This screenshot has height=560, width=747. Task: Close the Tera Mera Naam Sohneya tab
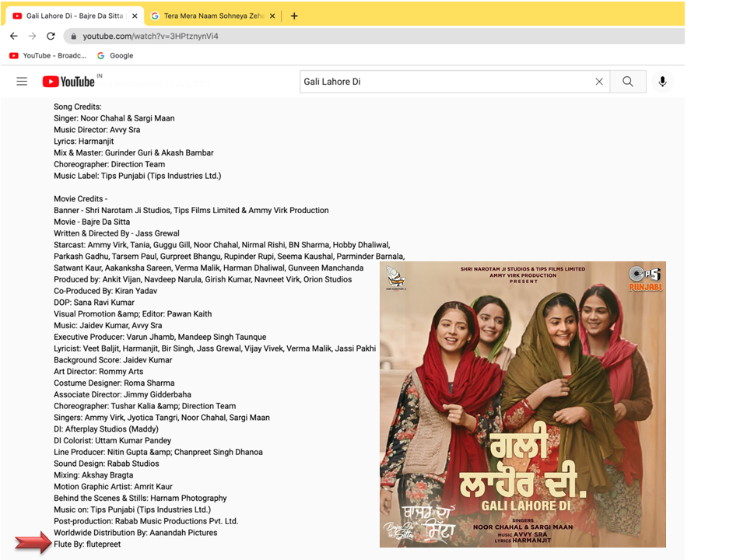click(x=273, y=16)
